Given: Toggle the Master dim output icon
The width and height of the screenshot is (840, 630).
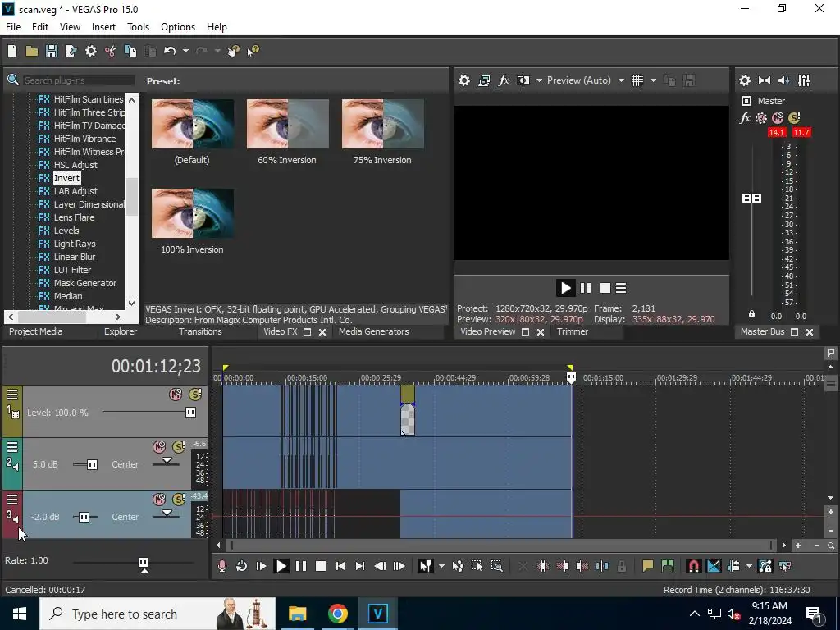Looking at the screenshot, I should coord(783,80).
